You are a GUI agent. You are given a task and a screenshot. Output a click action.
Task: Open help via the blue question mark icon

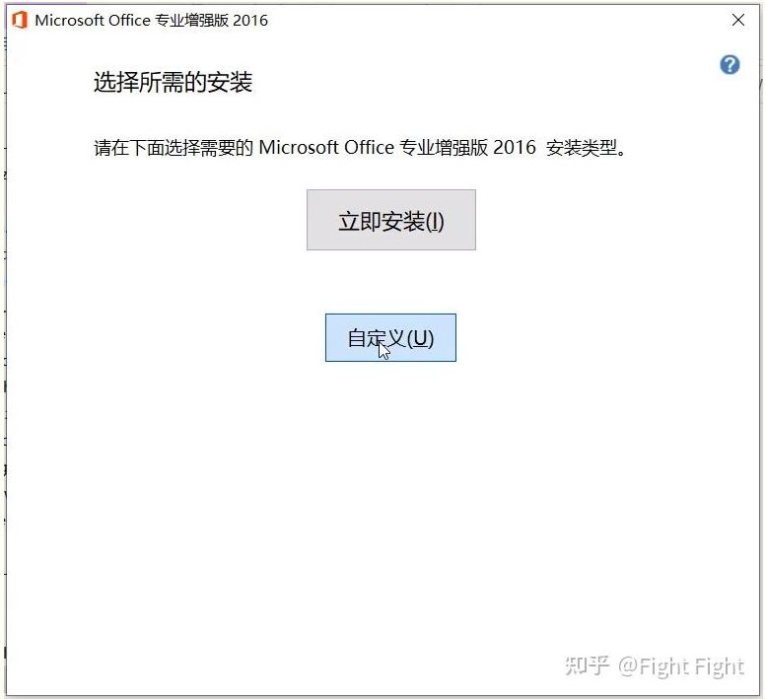coord(730,64)
